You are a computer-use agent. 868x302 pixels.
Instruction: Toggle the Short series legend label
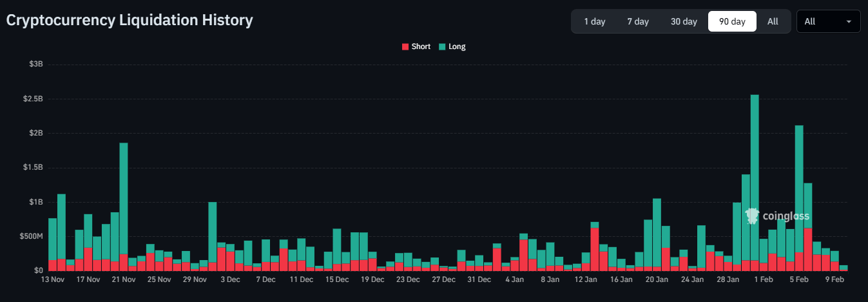point(421,46)
